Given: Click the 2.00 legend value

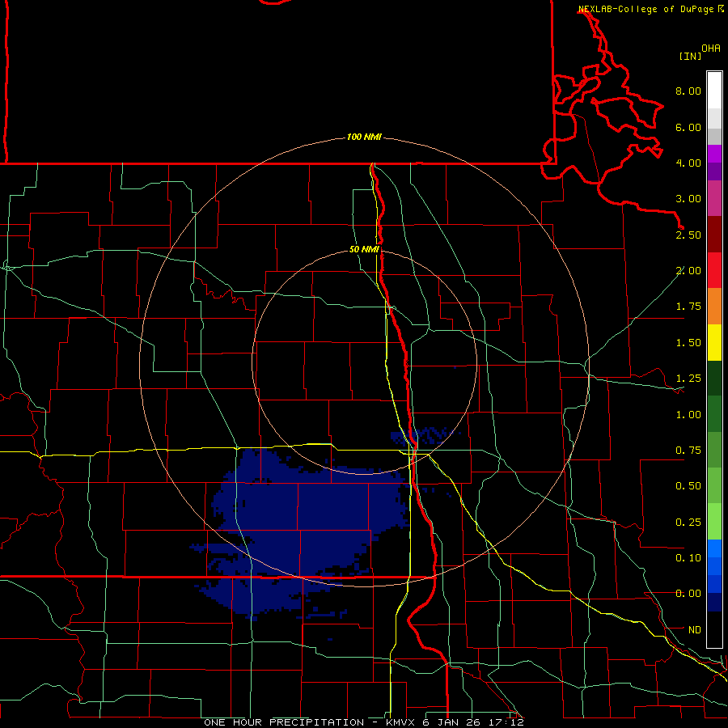Looking at the screenshot, I should click(x=688, y=271).
